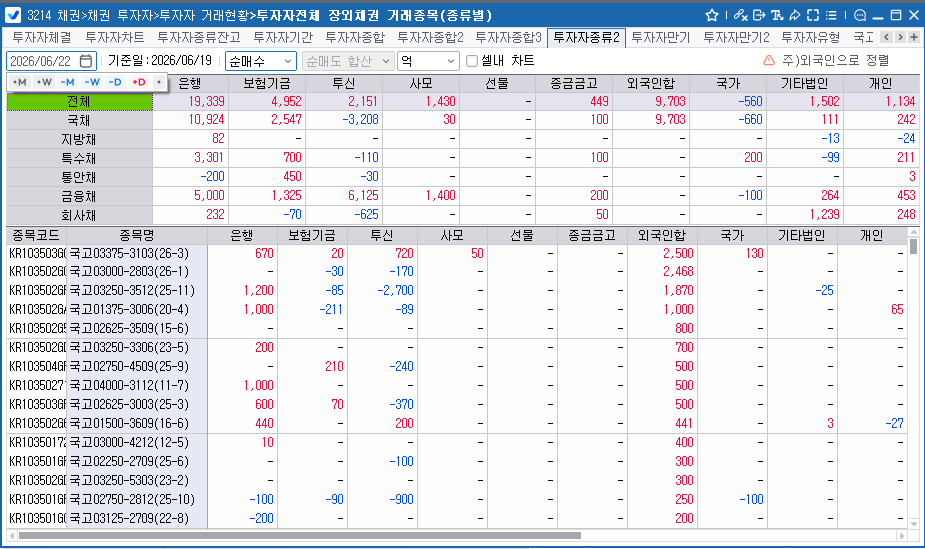Switch to the 투자자종류잔고 tab
This screenshot has width=925, height=549.
click(199, 37)
